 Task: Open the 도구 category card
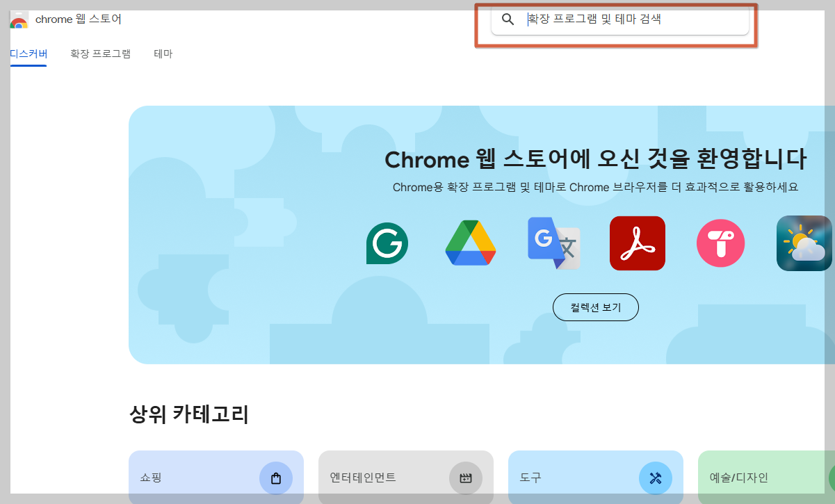click(596, 478)
